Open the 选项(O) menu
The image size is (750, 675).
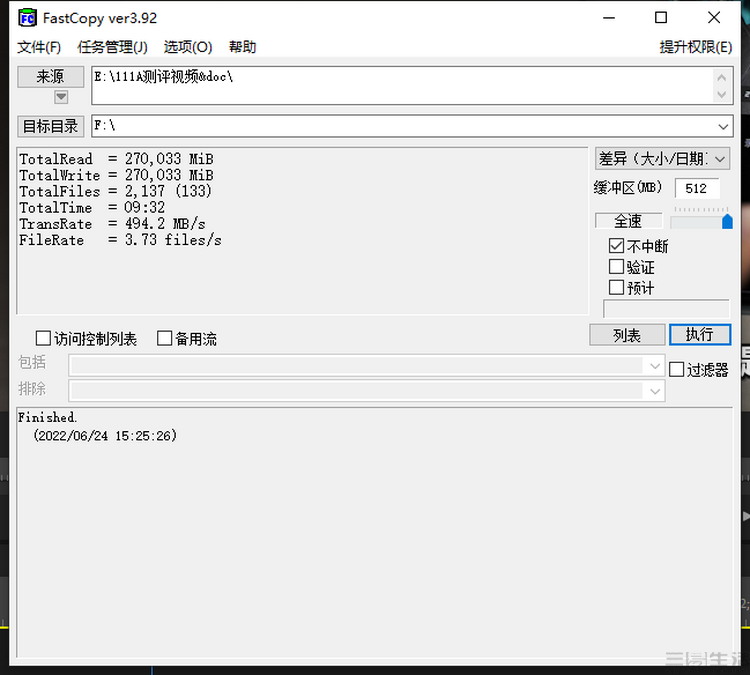pos(188,47)
